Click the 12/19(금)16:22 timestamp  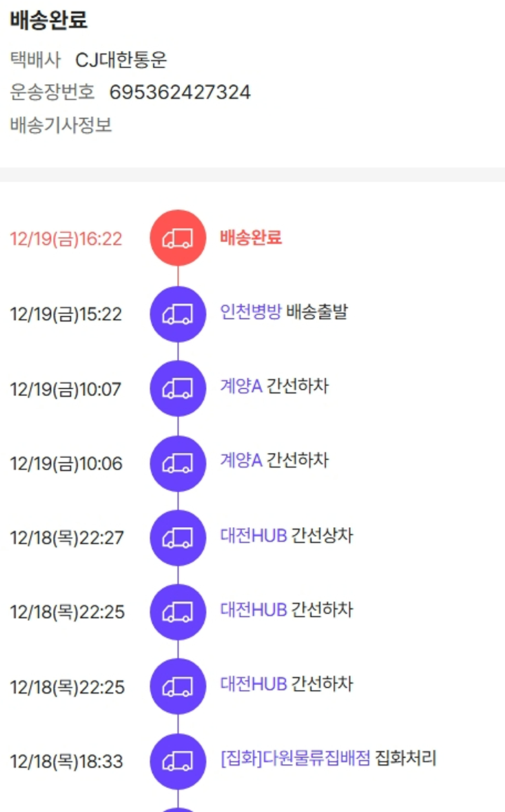66,239
